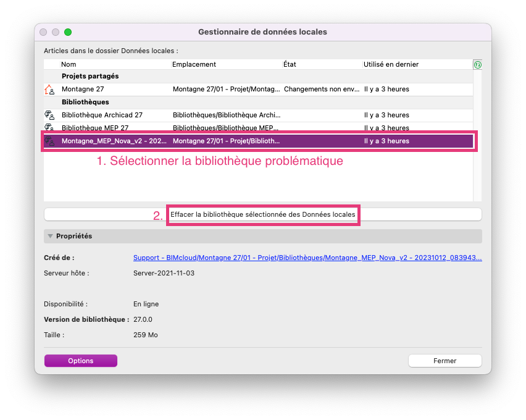
Task: Click the 259 Mo size value
Action: coord(145,335)
